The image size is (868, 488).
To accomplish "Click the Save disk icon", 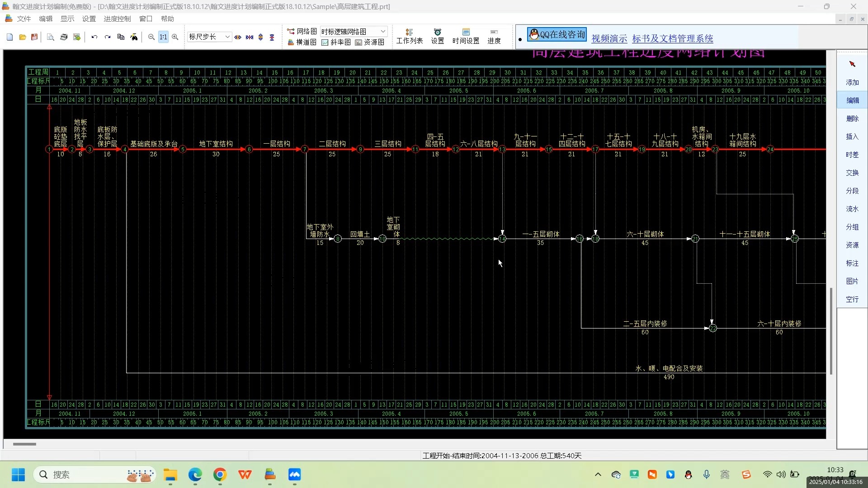I will click(34, 37).
